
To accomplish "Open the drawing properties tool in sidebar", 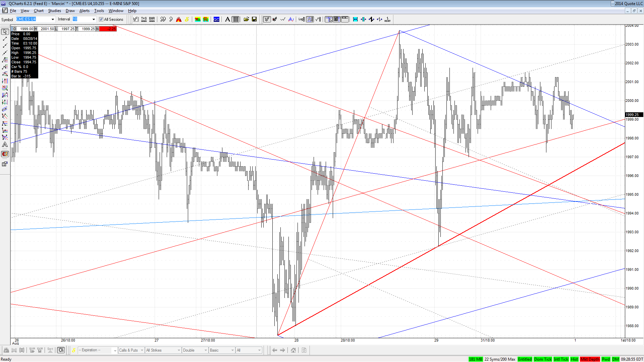I will (5, 164).
